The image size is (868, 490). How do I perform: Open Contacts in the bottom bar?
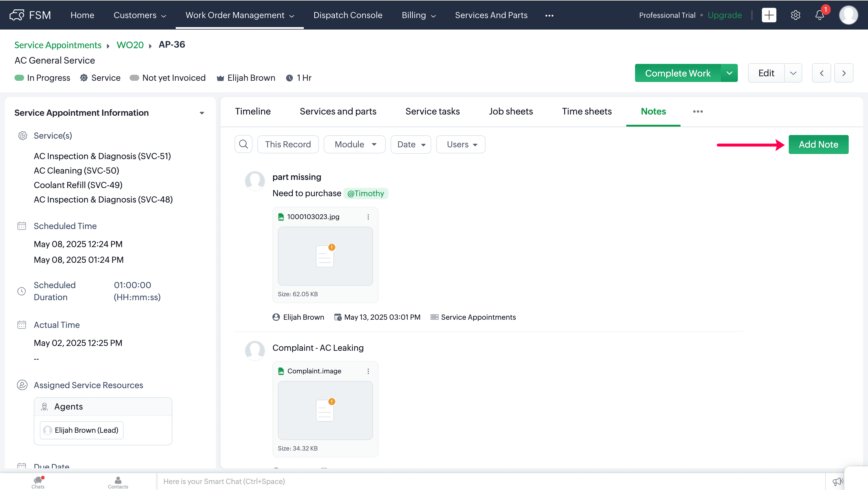118,482
